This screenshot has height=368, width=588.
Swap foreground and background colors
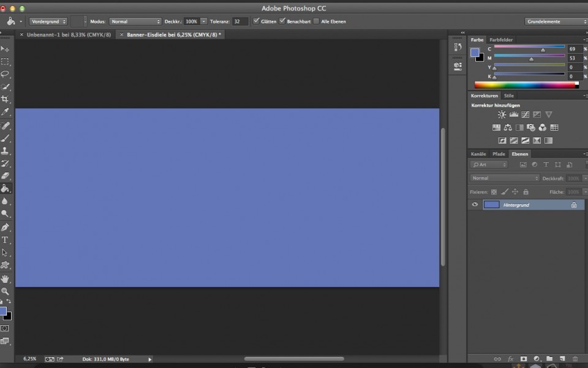(x=9, y=301)
